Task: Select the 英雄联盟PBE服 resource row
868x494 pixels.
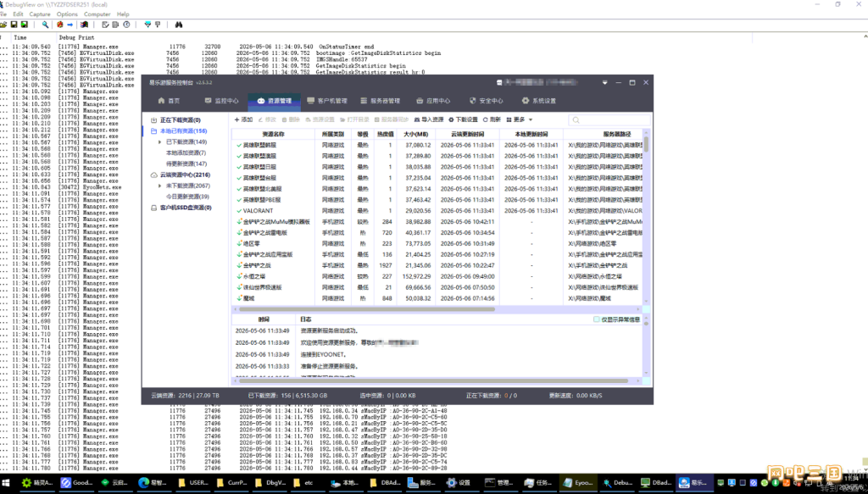Action: click(x=437, y=200)
